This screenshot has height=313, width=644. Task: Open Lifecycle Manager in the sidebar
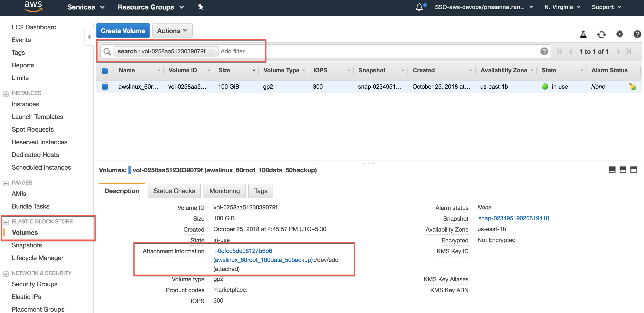pyautogui.click(x=38, y=258)
